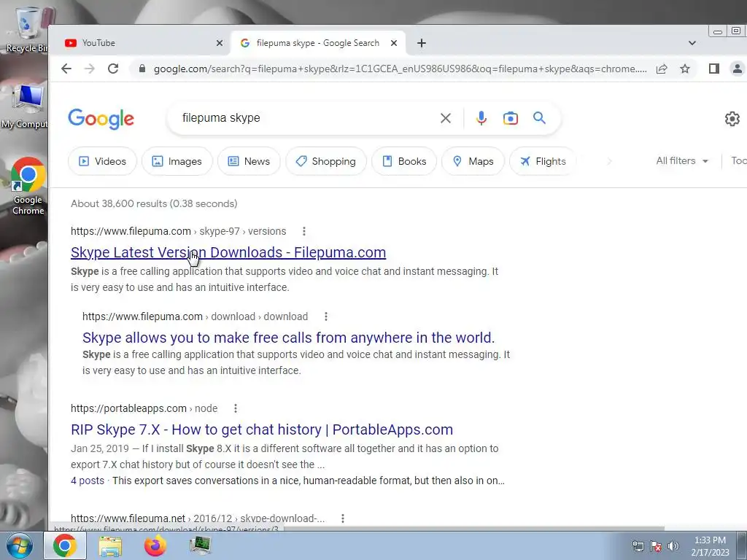Open more options for filepuma download result
Viewport: 747px width, 560px height.
click(326, 316)
